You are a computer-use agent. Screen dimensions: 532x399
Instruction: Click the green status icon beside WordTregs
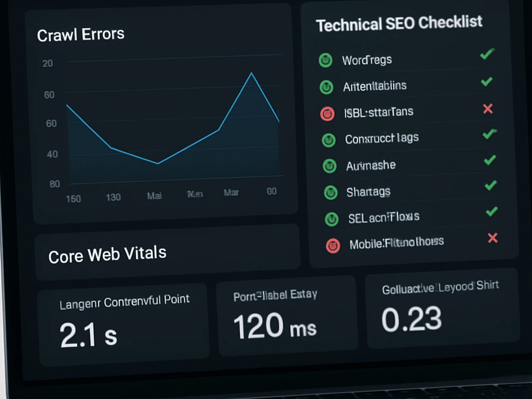click(x=325, y=61)
